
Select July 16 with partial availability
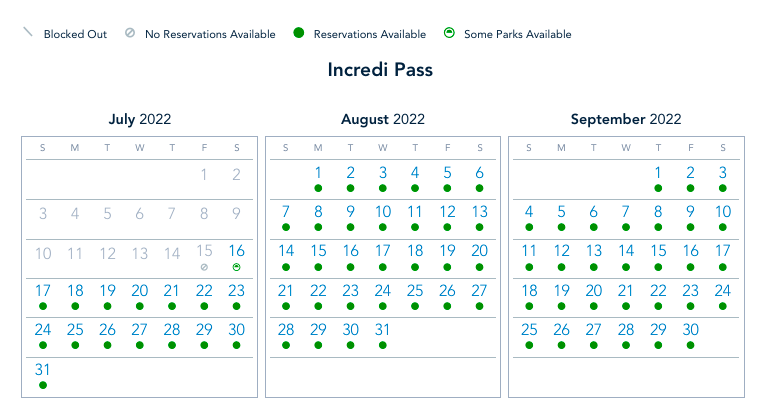click(x=237, y=251)
